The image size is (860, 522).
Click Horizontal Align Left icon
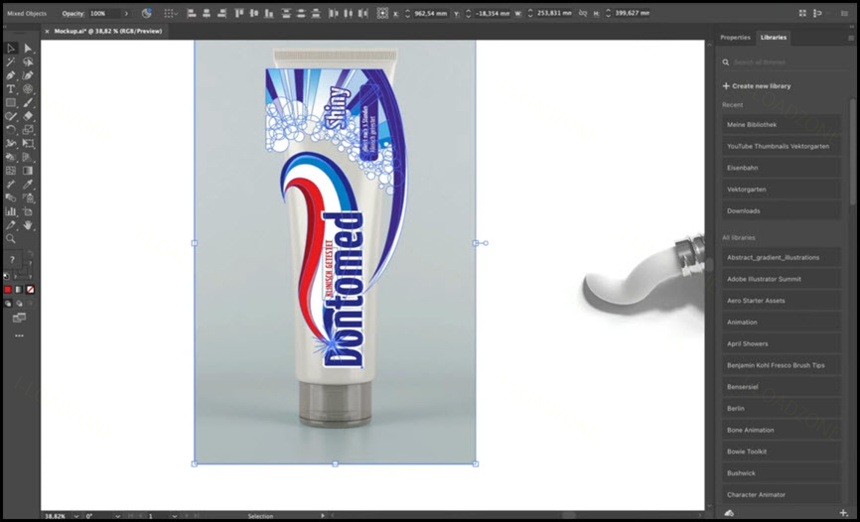(x=191, y=13)
